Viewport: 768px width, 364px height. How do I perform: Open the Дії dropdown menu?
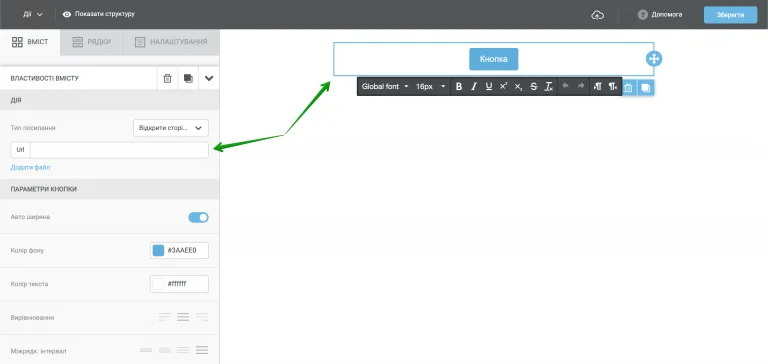click(32, 14)
